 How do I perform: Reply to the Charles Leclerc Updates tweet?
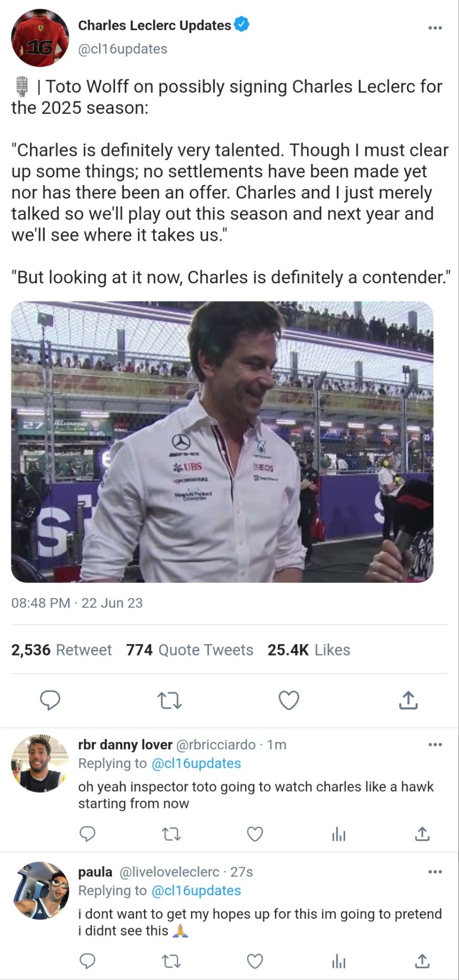coord(50,700)
